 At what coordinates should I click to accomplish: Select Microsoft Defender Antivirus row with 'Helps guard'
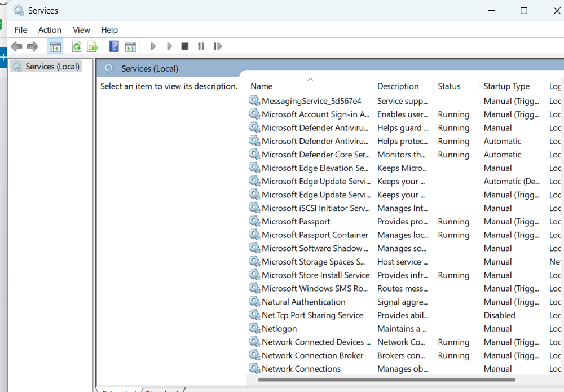point(315,127)
